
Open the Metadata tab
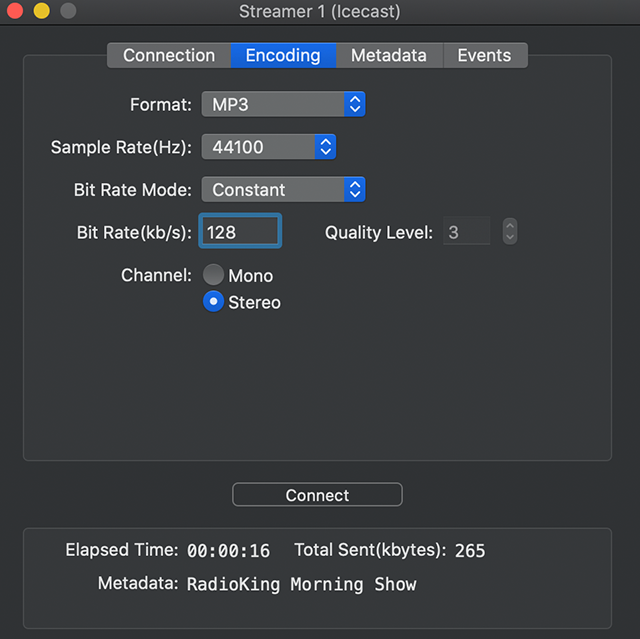click(x=388, y=56)
